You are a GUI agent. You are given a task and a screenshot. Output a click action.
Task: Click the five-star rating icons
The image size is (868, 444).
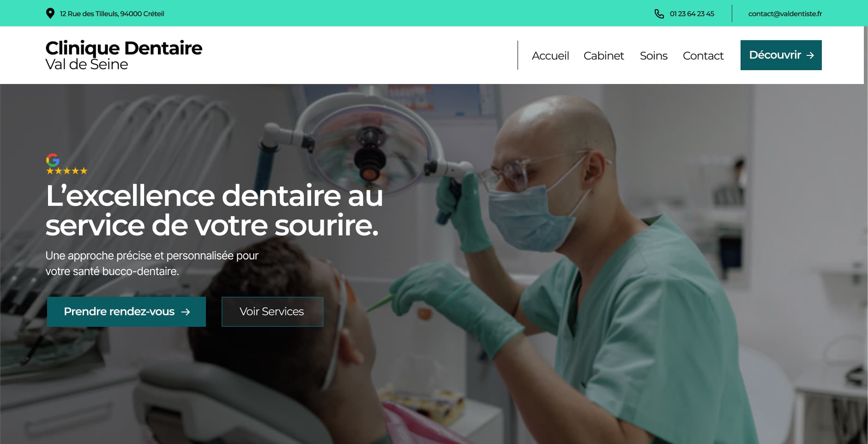tap(67, 171)
